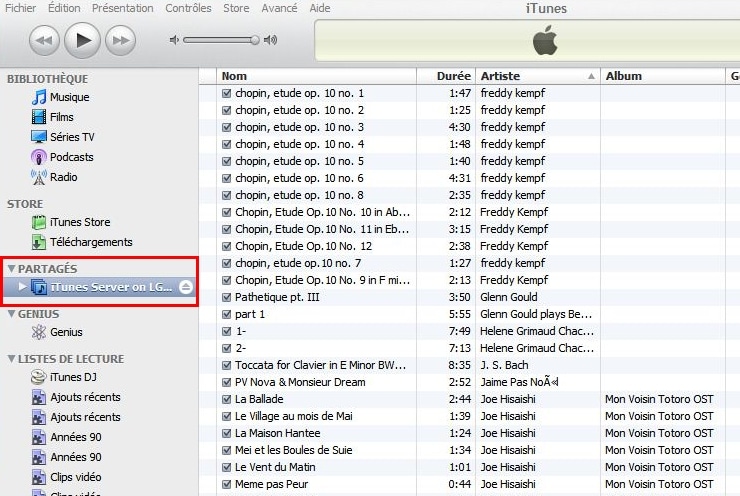Viewport: 740px width, 496px height.
Task: Select the iTunes Store label in sidebar
Action: pos(80,222)
